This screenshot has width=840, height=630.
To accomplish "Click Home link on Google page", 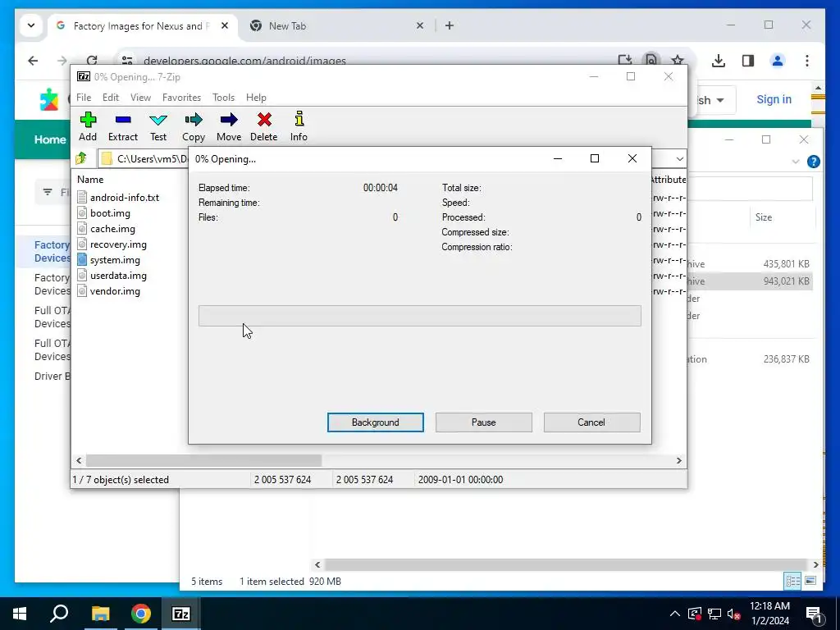I will click(x=50, y=139).
